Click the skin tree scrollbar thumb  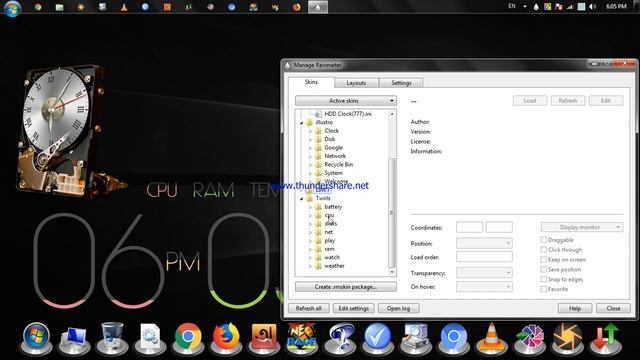click(392, 212)
